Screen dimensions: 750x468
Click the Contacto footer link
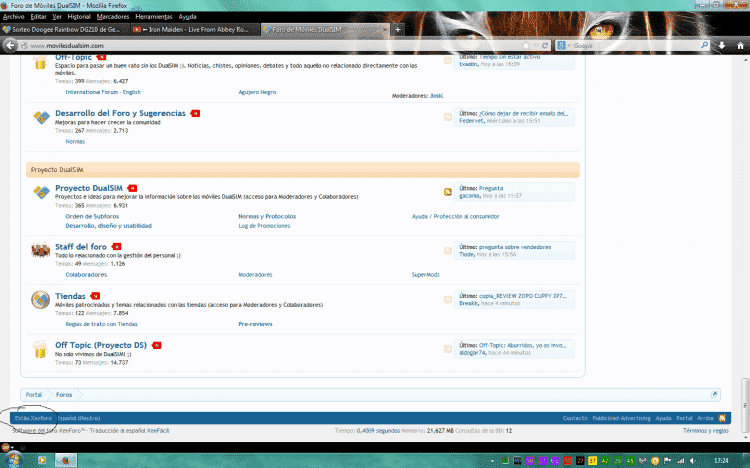coord(575,418)
